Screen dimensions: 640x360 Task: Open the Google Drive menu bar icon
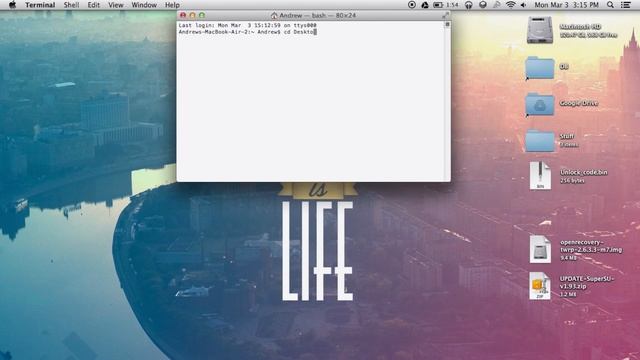pyautogui.click(x=425, y=5)
